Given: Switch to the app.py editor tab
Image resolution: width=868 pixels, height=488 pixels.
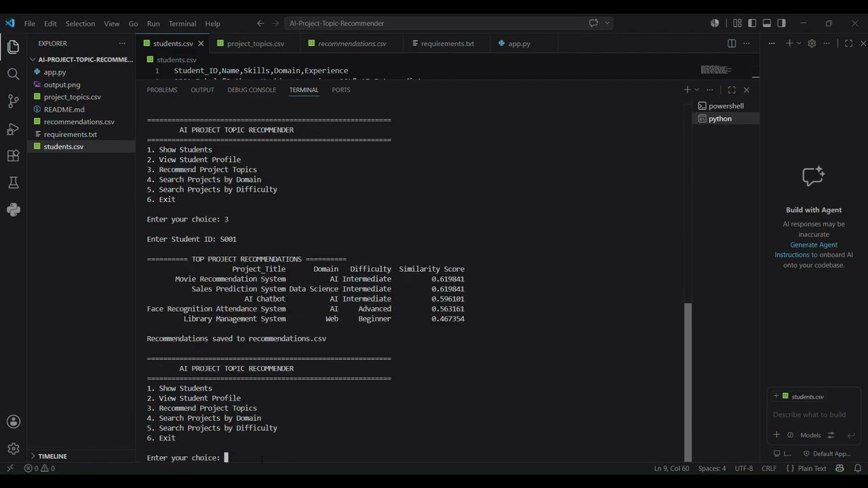Looking at the screenshot, I should 519,43.
